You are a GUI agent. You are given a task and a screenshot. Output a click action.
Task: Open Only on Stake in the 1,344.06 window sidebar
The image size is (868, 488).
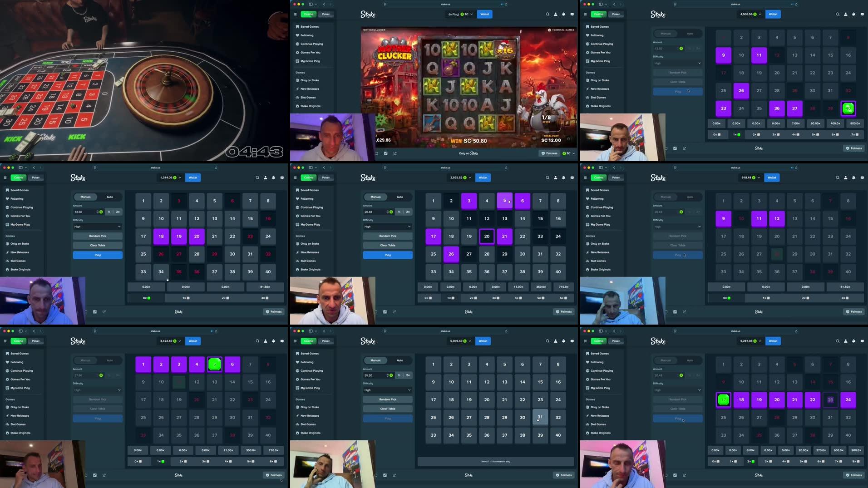coord(20,244)
